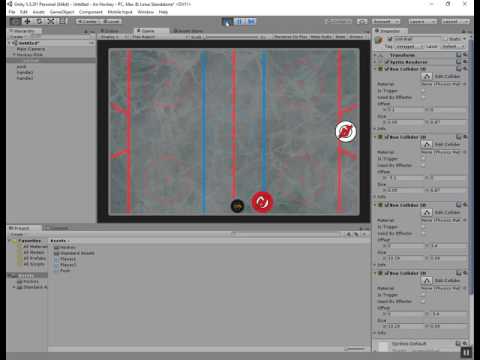Open the first Box Collider gear menu

(465, 69)
